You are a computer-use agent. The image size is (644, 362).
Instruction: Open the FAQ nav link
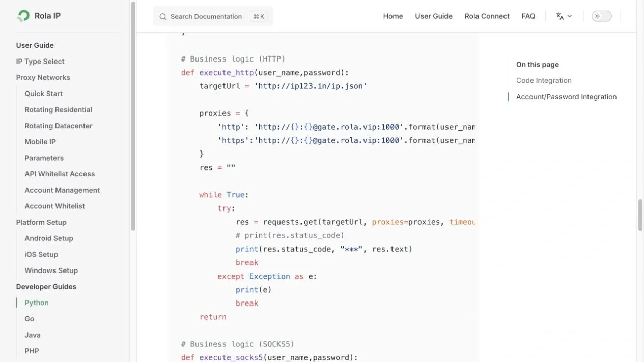[528, 16]
